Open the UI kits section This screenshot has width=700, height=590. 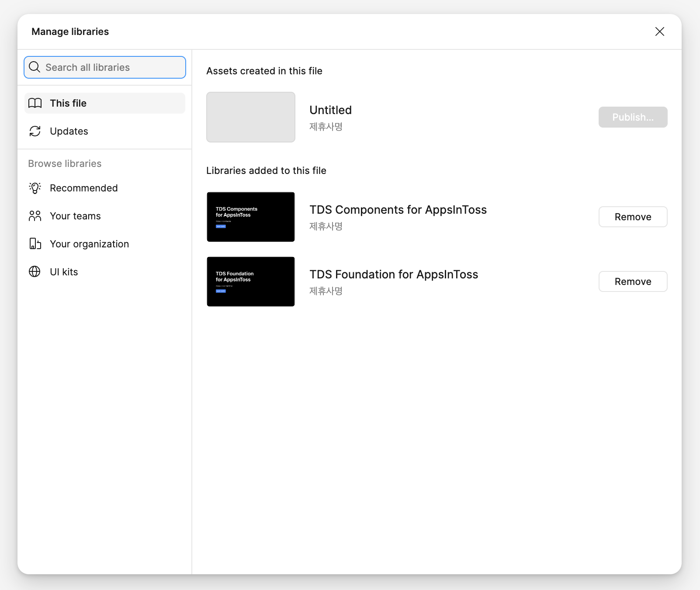click(x=105, y=272)
